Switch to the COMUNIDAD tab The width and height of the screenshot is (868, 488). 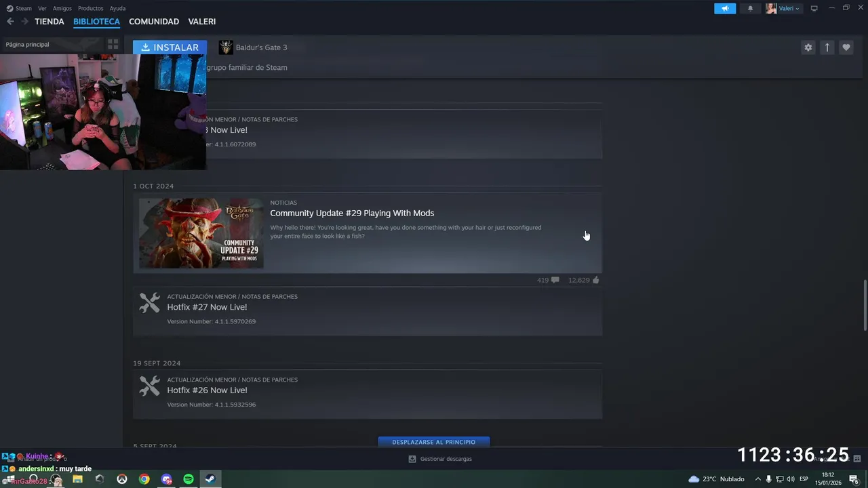[154, 22]
